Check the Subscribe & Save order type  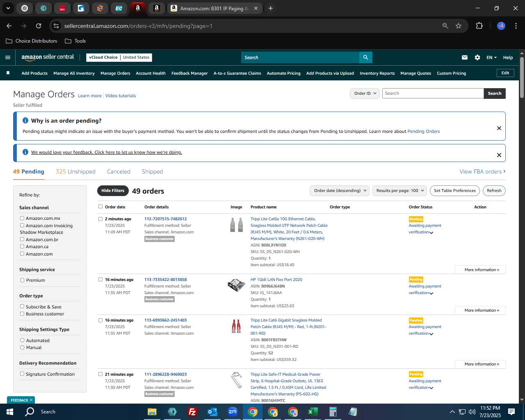[22, 306]
